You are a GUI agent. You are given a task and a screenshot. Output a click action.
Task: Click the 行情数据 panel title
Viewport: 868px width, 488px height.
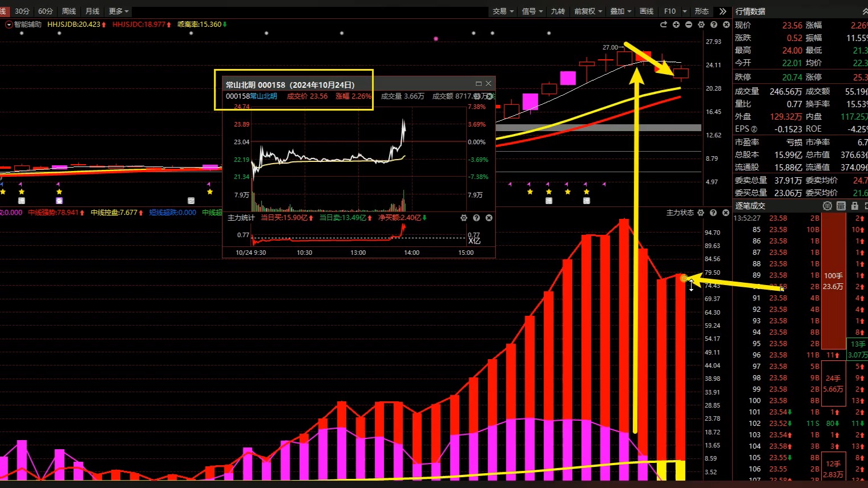pos(750,11)
